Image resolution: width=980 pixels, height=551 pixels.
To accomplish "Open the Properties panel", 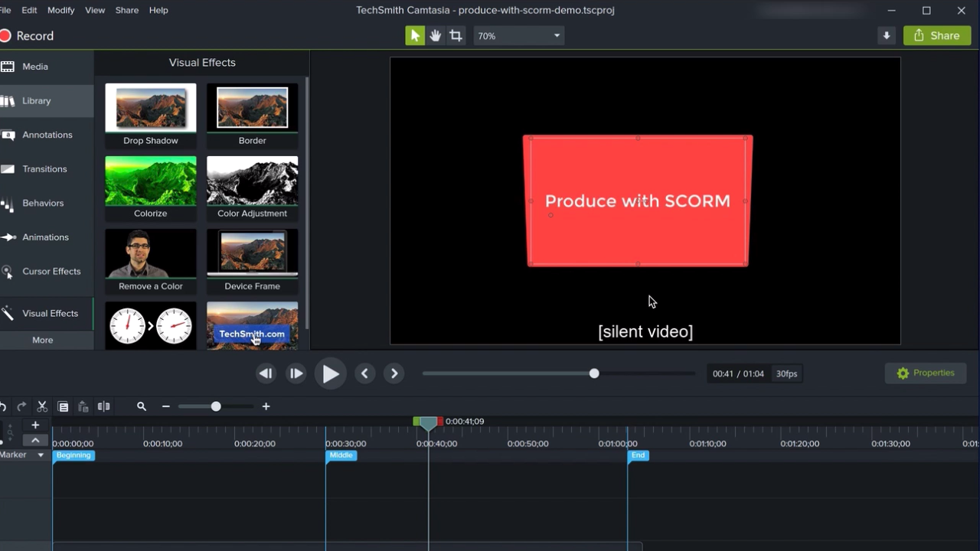I will pyautogui.click(x=926, y=373).
